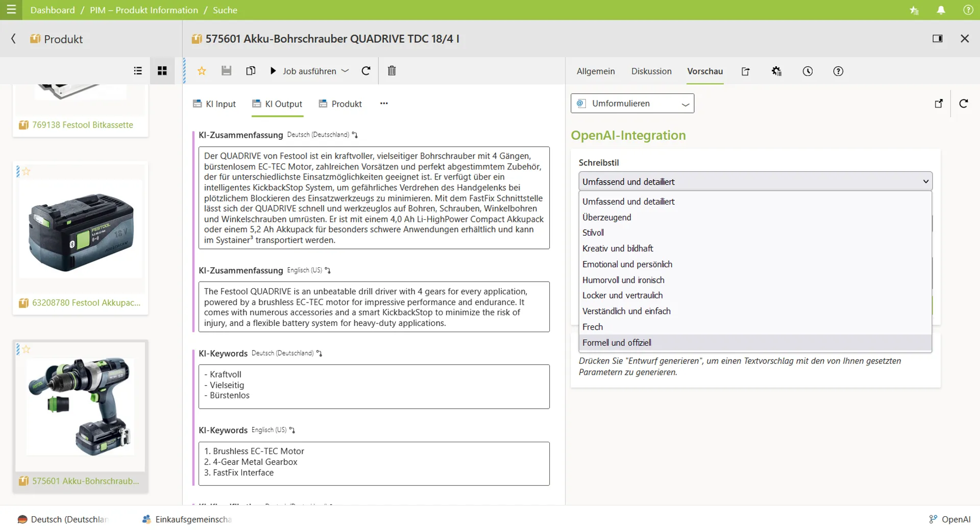The image size is (980, 530).
Task: Open the hamburger main menu
Action: 11,10
